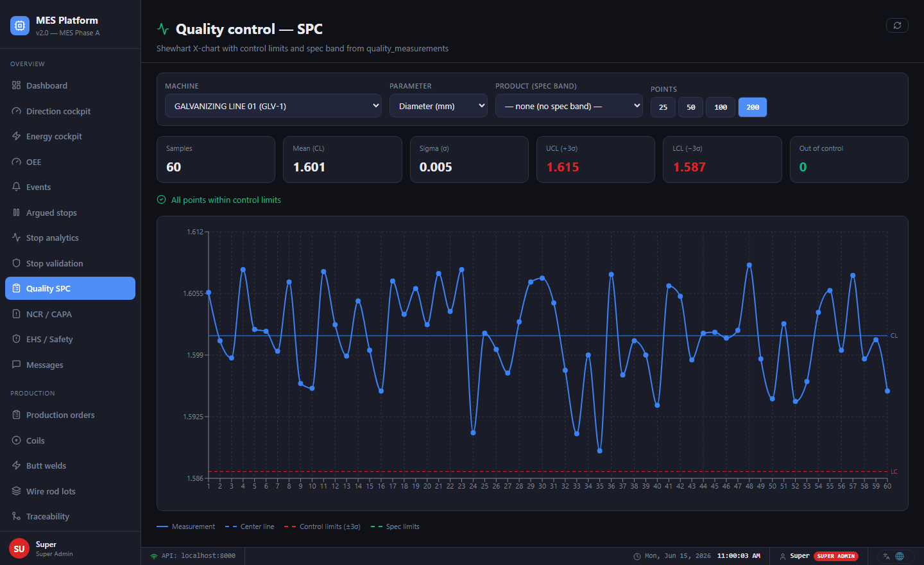This screenshot has width=924, height=565.
Task: Click the Wire rod lots layers icon
Action: click(x=16, y=491)
